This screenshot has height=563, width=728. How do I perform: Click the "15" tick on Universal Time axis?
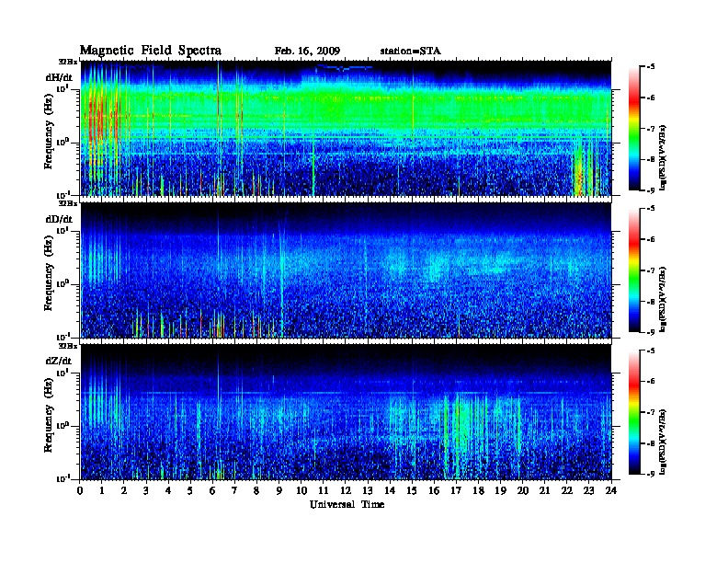click(x=413, y=490)
